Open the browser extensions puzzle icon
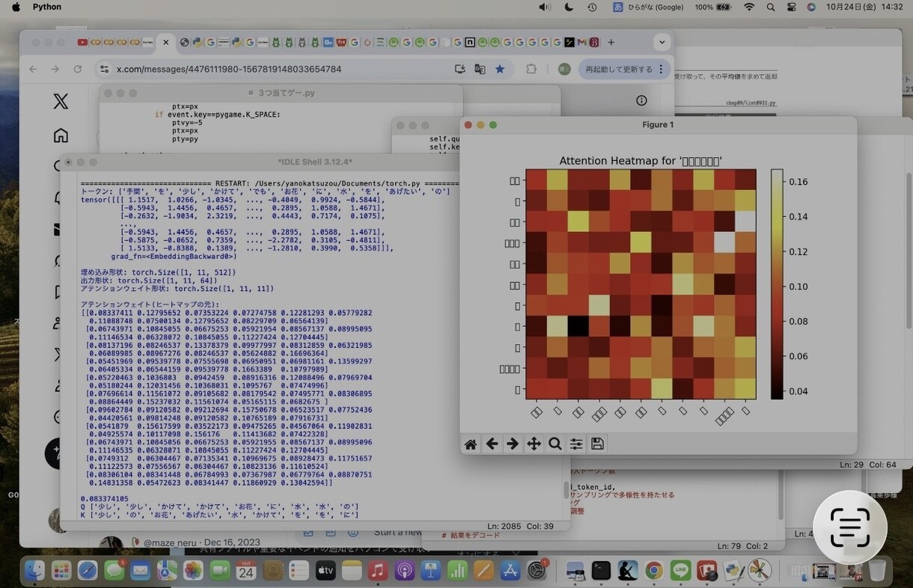 pos(531,69)
